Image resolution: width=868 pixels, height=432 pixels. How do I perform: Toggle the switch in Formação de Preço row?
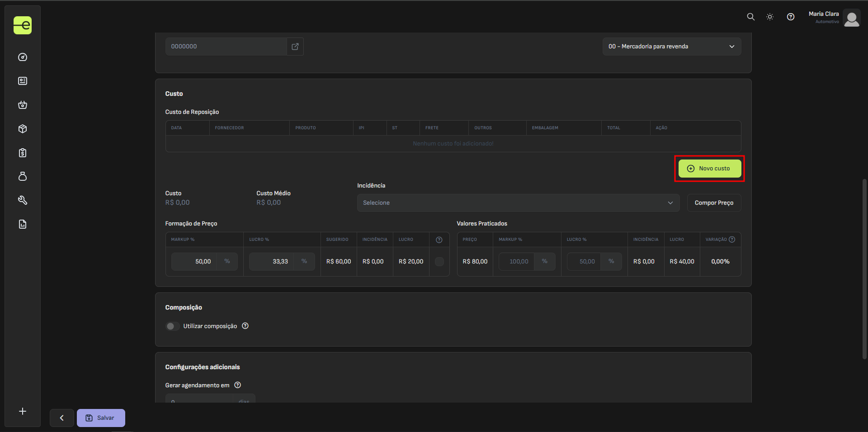click(x=439, y=262)
